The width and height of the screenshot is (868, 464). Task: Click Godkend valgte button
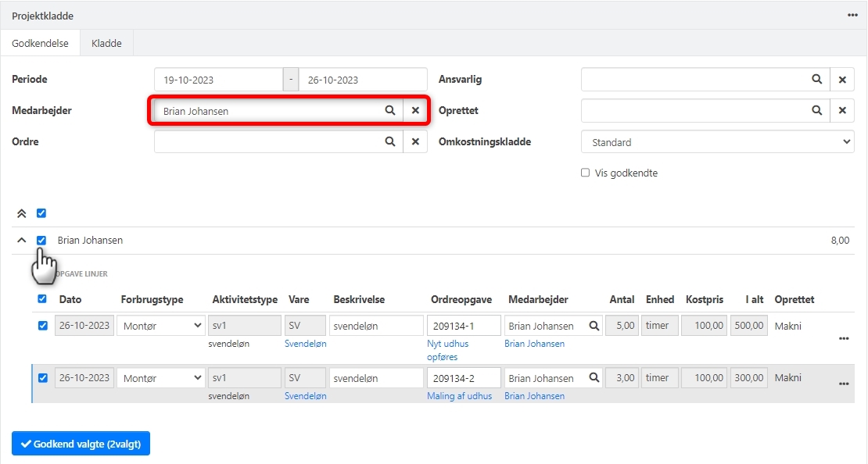coord(81,444)
